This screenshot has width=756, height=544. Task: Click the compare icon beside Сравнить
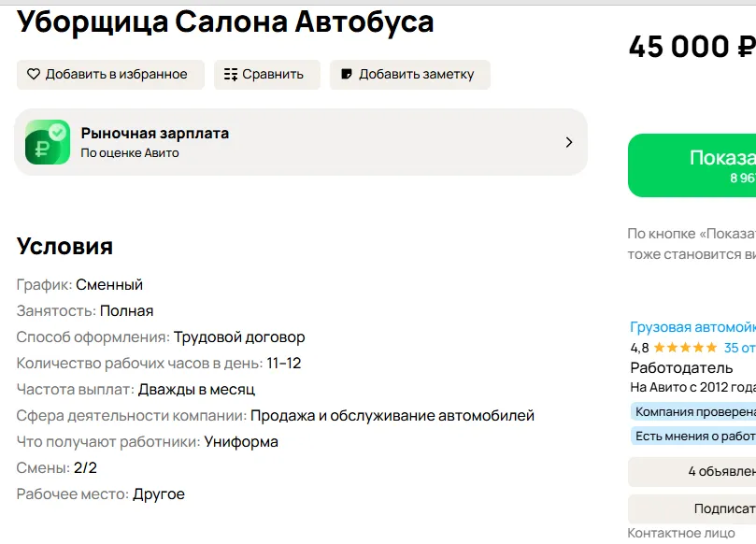click(x=231, y=75)
